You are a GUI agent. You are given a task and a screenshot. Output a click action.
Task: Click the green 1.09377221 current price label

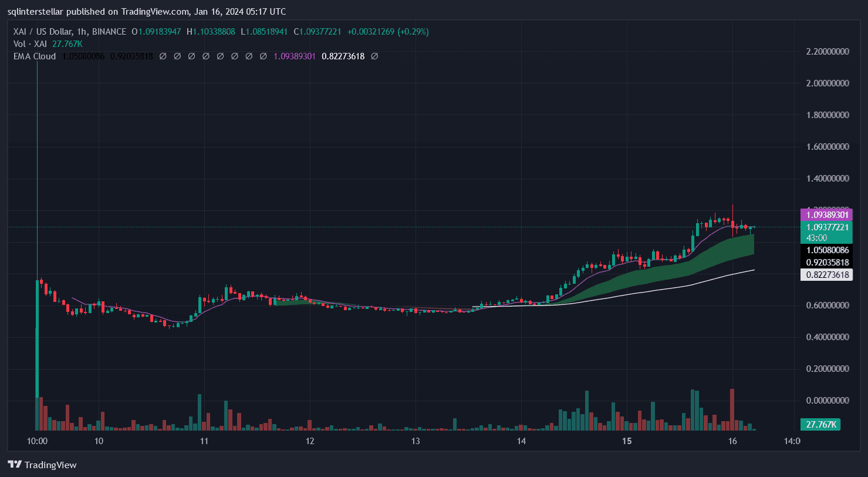coord(826,227)
